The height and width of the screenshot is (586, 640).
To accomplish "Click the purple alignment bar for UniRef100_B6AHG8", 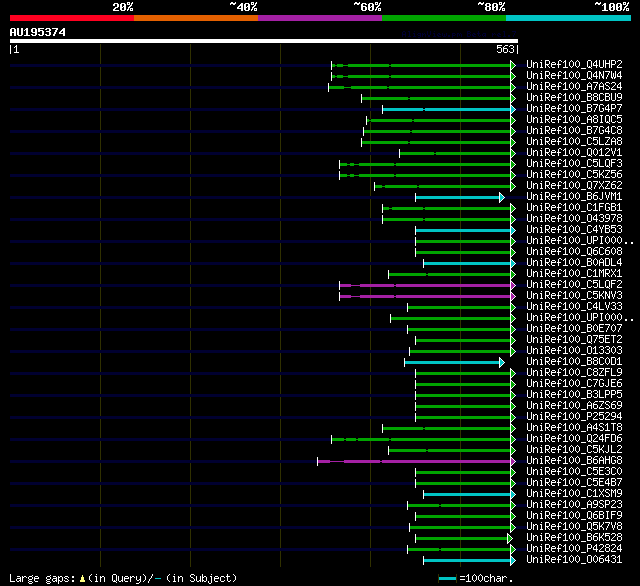I will 416,462.
